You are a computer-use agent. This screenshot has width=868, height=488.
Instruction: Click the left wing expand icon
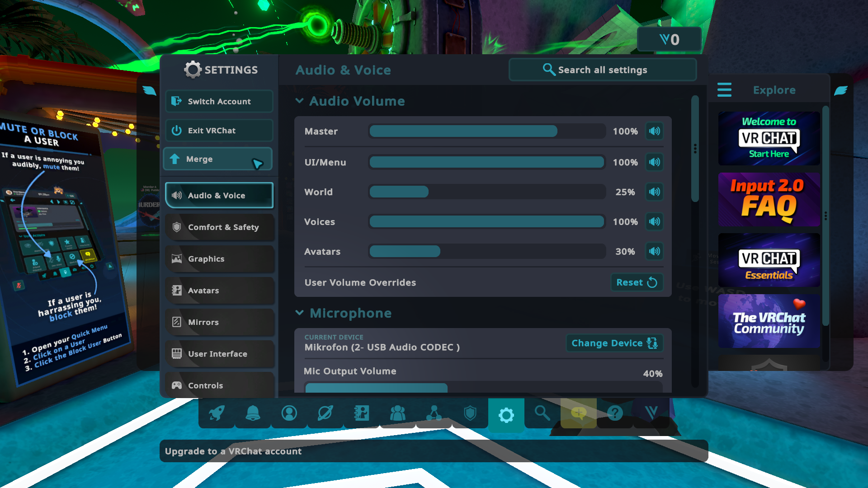tap(149, 91)
